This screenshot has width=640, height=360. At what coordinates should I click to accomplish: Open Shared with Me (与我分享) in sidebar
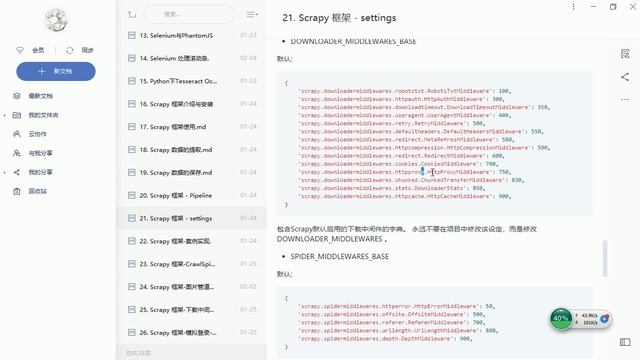[x=40, y=153]
